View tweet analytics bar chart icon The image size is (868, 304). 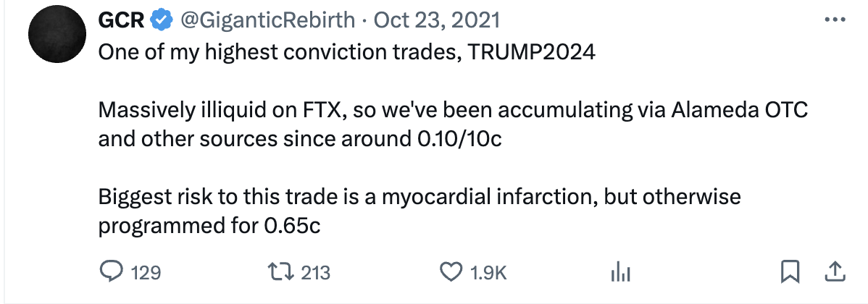(x=621, y=272)
